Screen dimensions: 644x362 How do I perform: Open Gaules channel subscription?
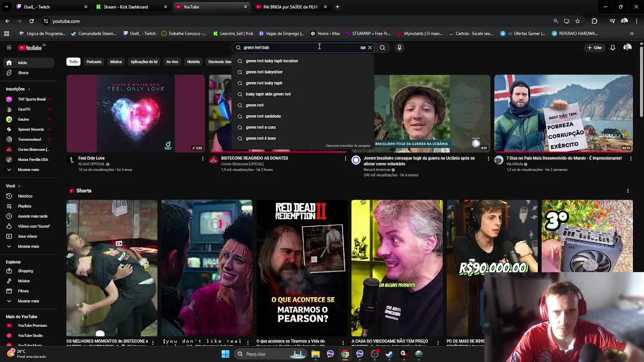tap(29, 120)
